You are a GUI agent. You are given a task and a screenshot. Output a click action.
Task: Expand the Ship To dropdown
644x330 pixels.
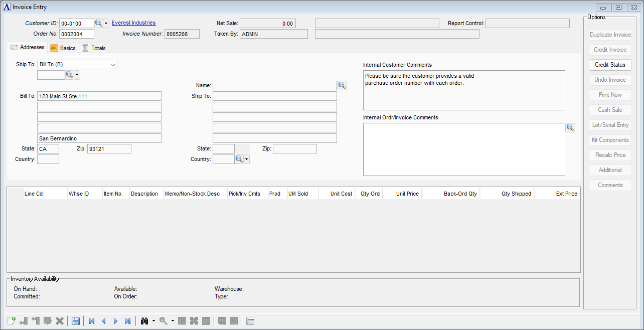112,65
